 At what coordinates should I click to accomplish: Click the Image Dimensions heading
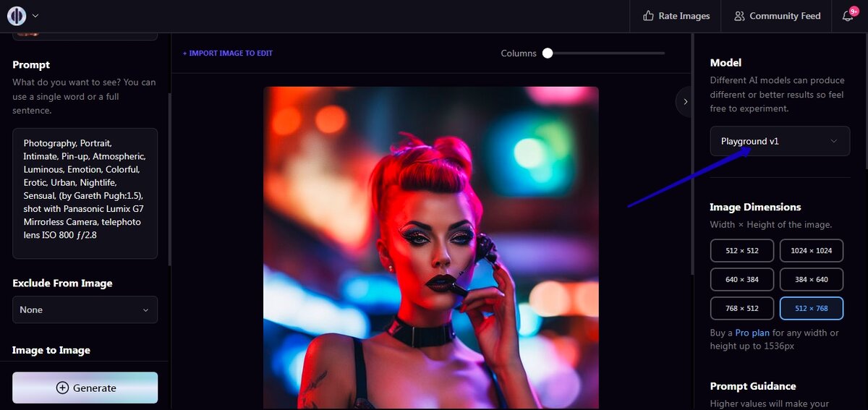coord(755,207)
